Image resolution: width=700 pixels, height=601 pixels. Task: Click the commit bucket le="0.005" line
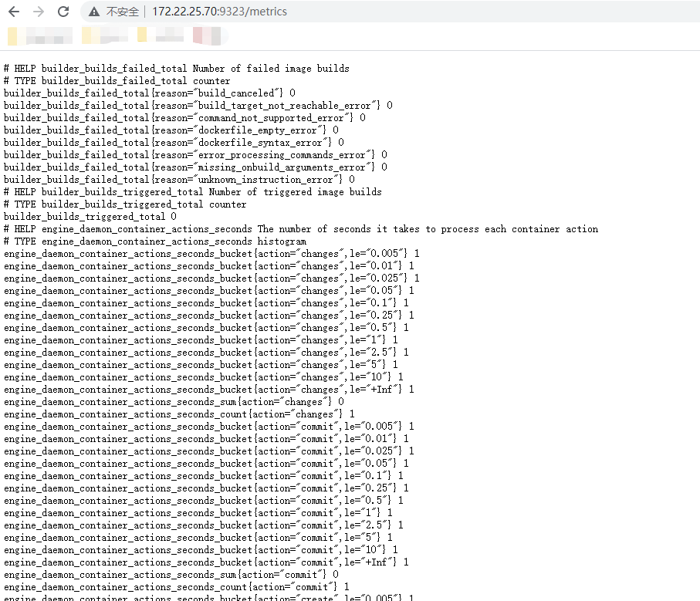(x=209, y=427)
